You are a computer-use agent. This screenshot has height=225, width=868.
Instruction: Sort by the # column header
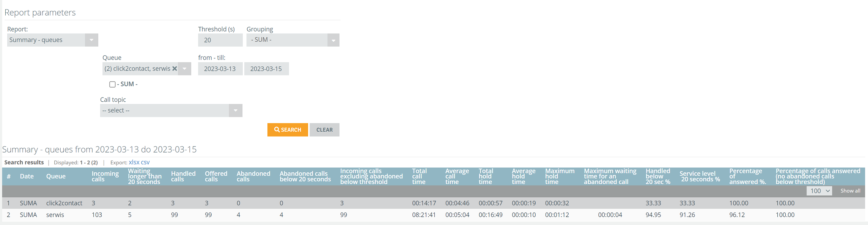(8, 176)
